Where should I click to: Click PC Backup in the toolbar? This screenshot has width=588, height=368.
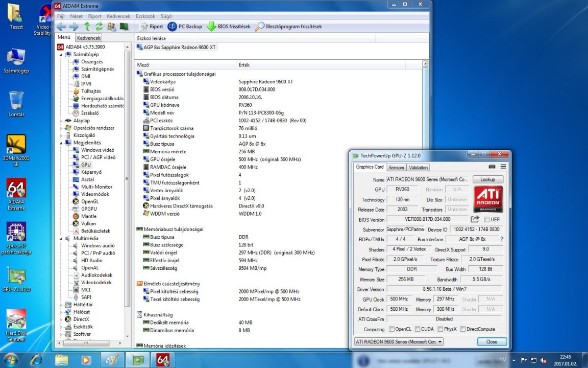185,26
